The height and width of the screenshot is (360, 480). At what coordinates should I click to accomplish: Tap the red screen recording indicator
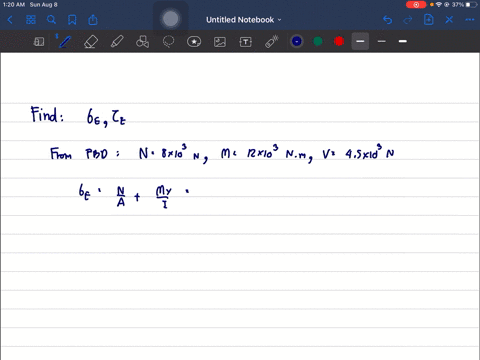point(416,5)
